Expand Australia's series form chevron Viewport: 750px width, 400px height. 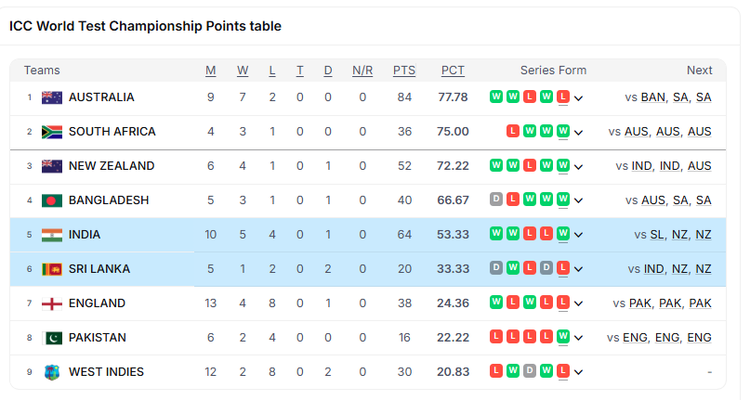[x=578, y=99]
